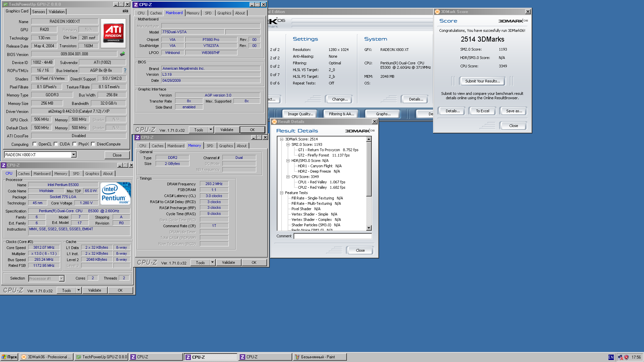Click the 3DMark Score window orange icon
The image size is (644, 362).
(437, 12)
